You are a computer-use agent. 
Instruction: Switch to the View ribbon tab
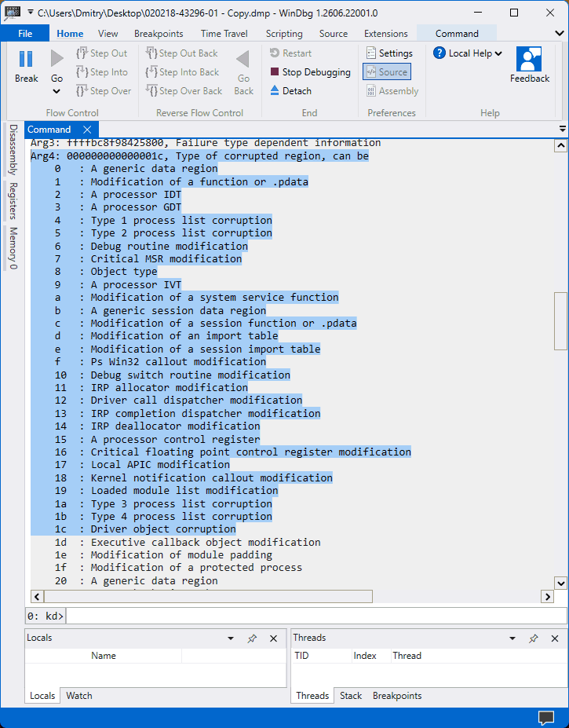pyautogui.click(x=108, y=34)
